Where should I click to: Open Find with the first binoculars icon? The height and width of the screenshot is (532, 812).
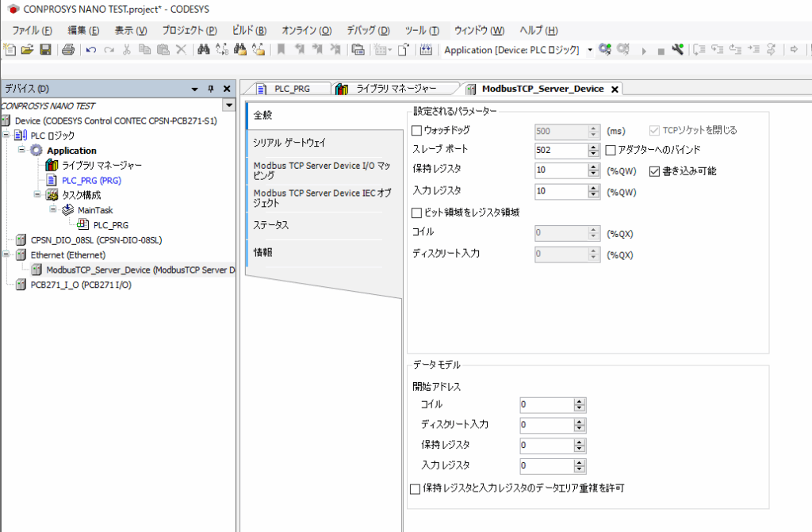coord(204,50)
